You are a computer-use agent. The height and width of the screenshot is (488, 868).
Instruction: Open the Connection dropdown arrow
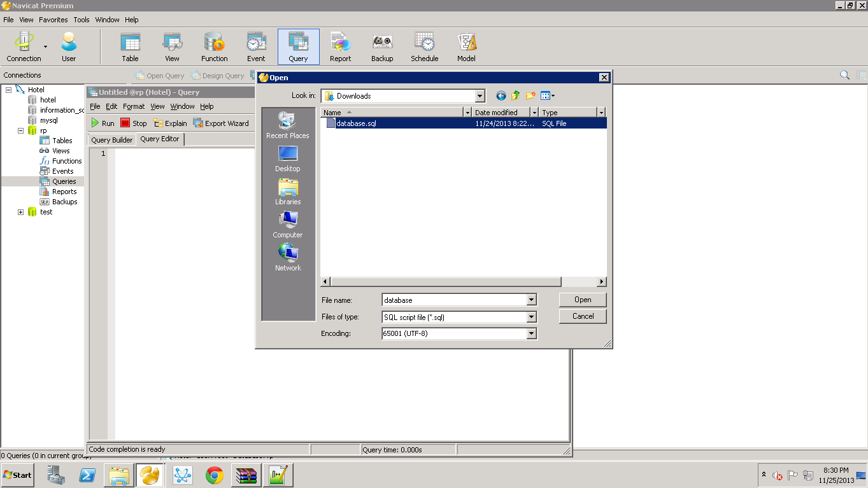click(x=45, y=46)
